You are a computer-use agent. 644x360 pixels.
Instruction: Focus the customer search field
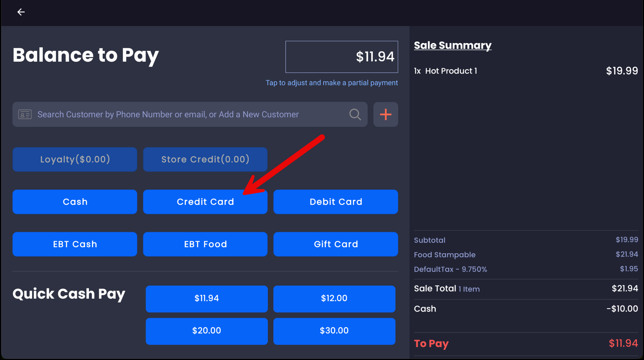tap(186, 114)
